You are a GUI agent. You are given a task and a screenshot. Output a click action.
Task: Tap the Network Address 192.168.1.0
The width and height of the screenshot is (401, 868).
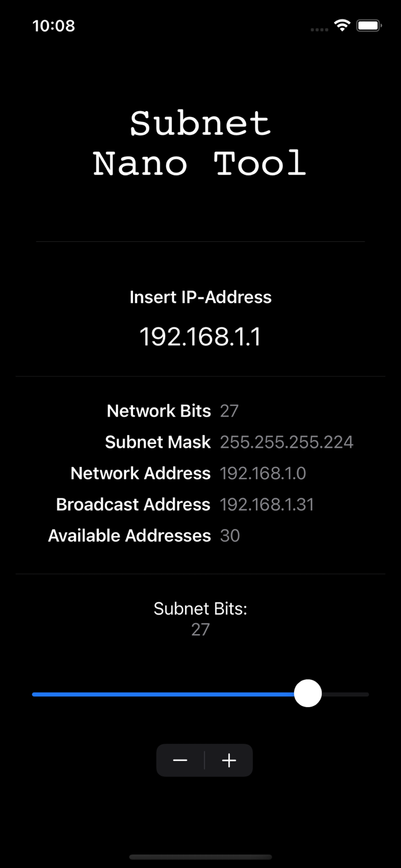coord(263,473)
